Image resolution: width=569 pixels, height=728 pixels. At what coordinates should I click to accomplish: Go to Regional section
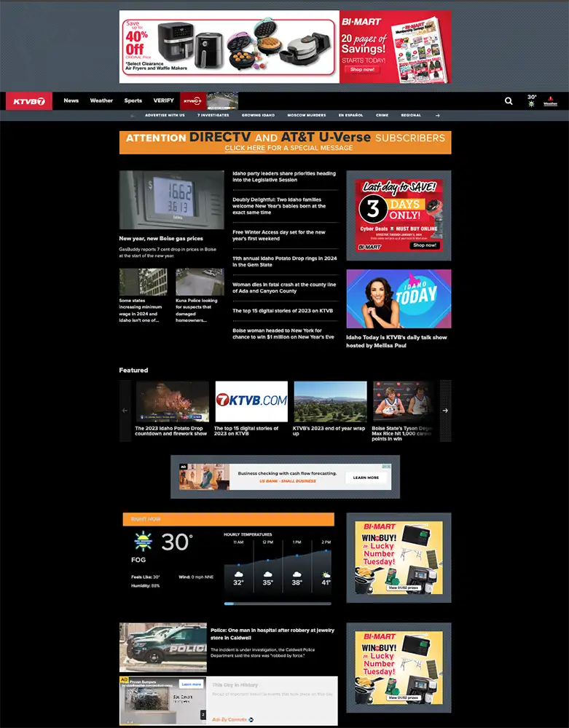coord(411,115)
